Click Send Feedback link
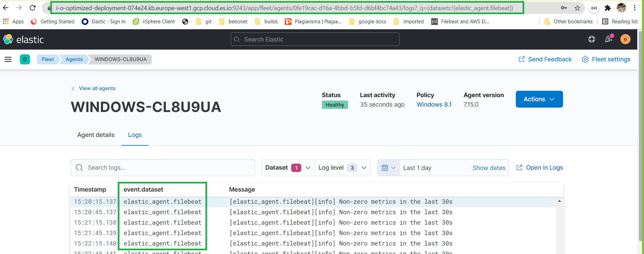Screen dimensions: 644x254 pyautogui.click(x=545, y=59)
